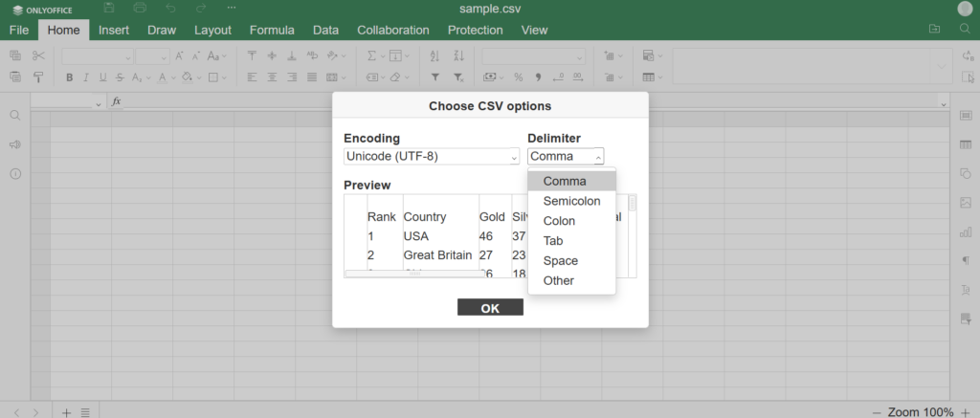Choose the Tab delimiter option
This screenshot has width=980, height=418.
tap(553, 241)
